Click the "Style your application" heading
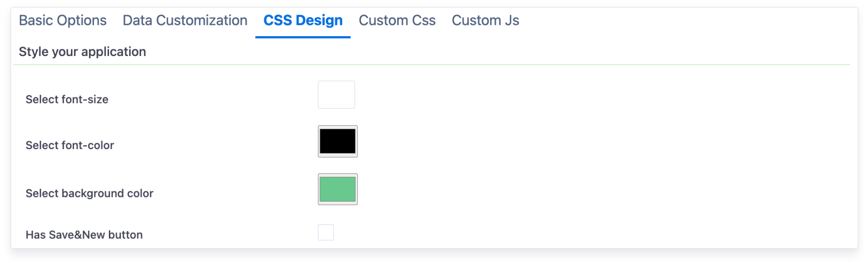This screenshot has height=262, width=868. [82, 52]
